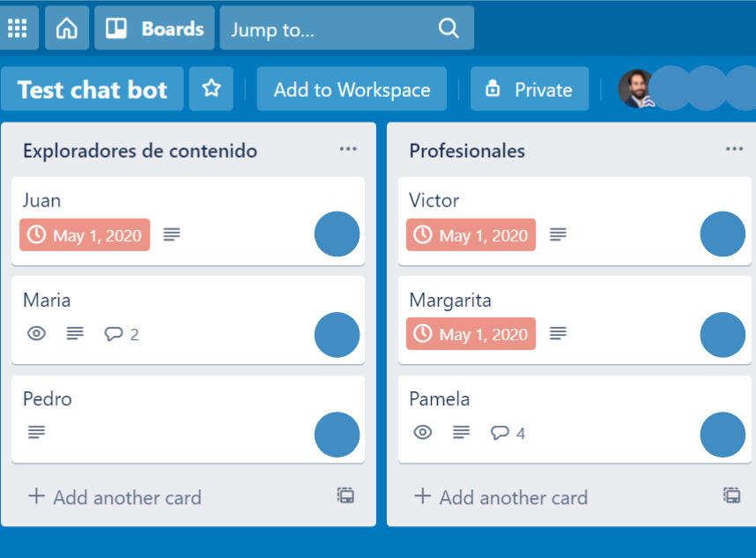Create card from template in Exploradores list
The height and width of the screenshot is (558, 756).
click(345, 495)
